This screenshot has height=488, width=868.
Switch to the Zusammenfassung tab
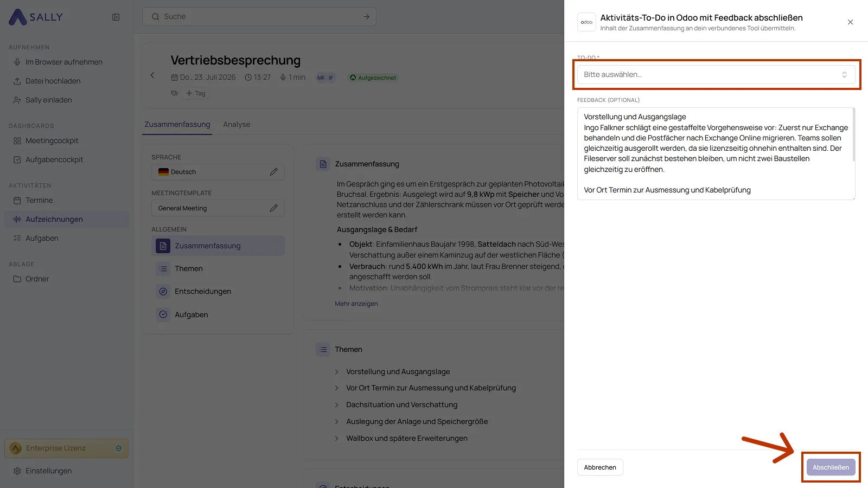tap(177, 124)
